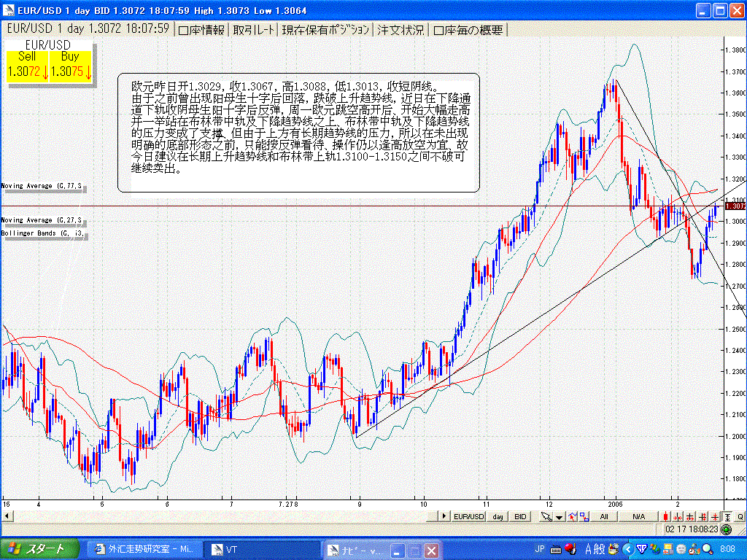The height and width of the screenshot is (560, 747).
Task: Switch to 外汇走势研究室 taskbar window
Action: pyautogui.click(x=144, y=550)
